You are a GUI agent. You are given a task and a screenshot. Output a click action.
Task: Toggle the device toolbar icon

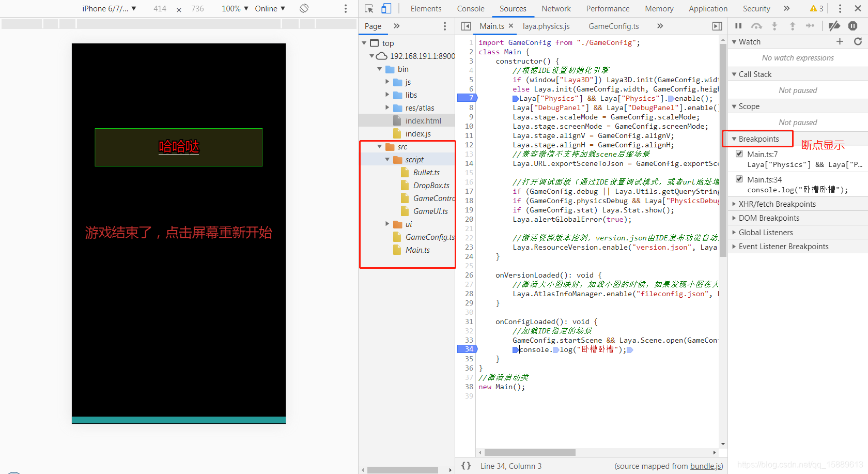coord(386,8)
